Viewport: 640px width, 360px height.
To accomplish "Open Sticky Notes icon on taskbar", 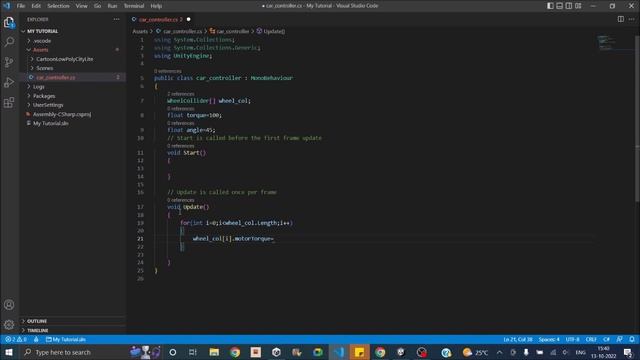I will pos(360,352).
